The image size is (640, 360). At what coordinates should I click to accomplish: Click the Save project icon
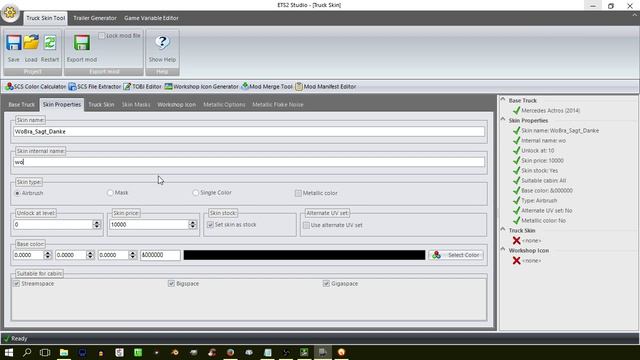[x=13, y=42]
